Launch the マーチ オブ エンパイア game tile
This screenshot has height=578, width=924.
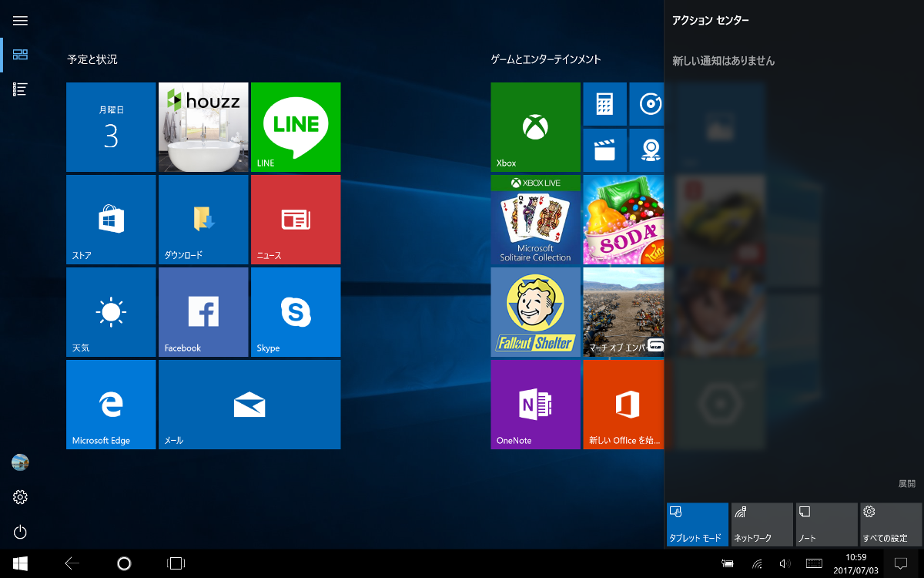624,312
